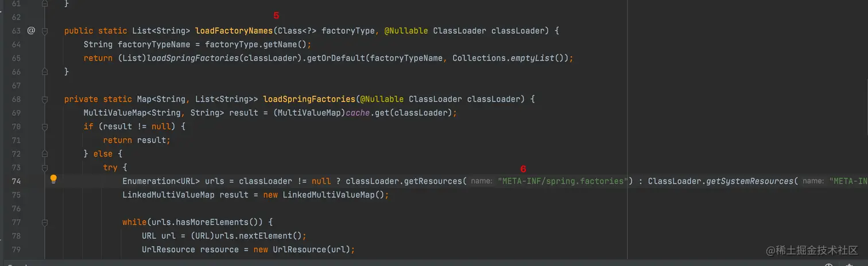
Task: Fold the else block marker on line 72
Action: pyautogui.click(x=45, y=154)
